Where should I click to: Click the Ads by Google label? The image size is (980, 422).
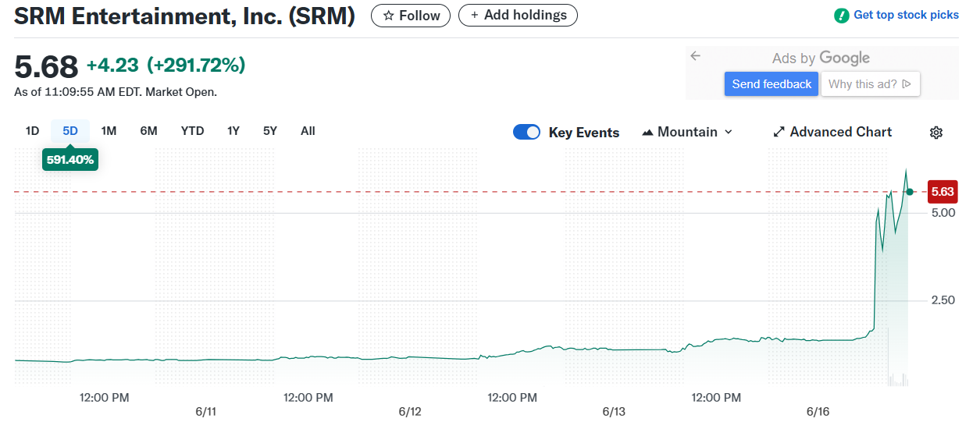tap(821, 59)
